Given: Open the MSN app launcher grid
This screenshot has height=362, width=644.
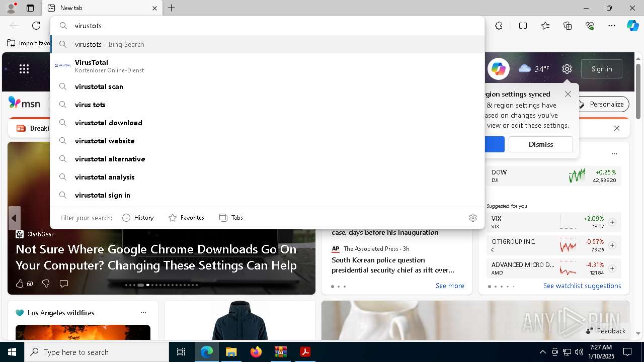Looking at the screenshot, I should coord(24,69).
